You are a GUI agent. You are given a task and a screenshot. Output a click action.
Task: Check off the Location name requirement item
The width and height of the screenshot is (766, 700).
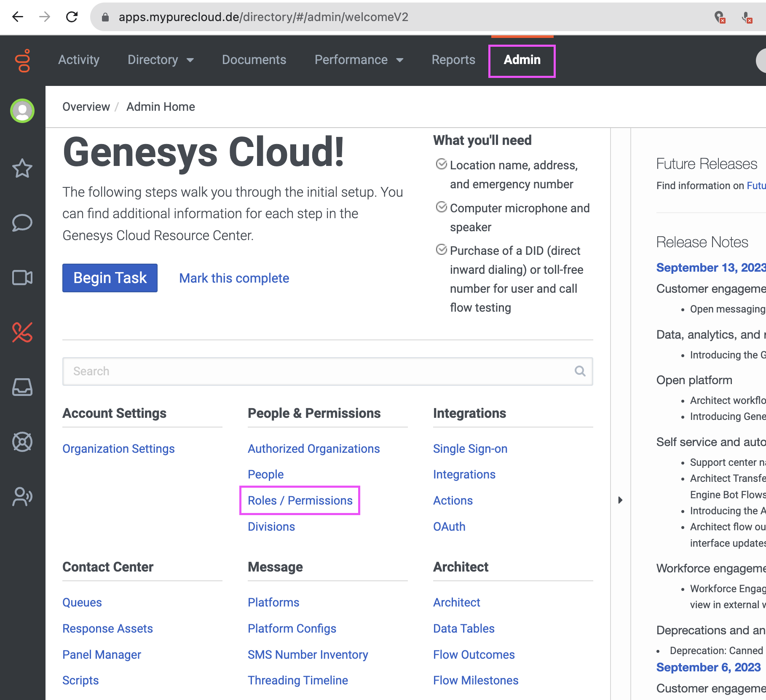[x=441, y=165]
